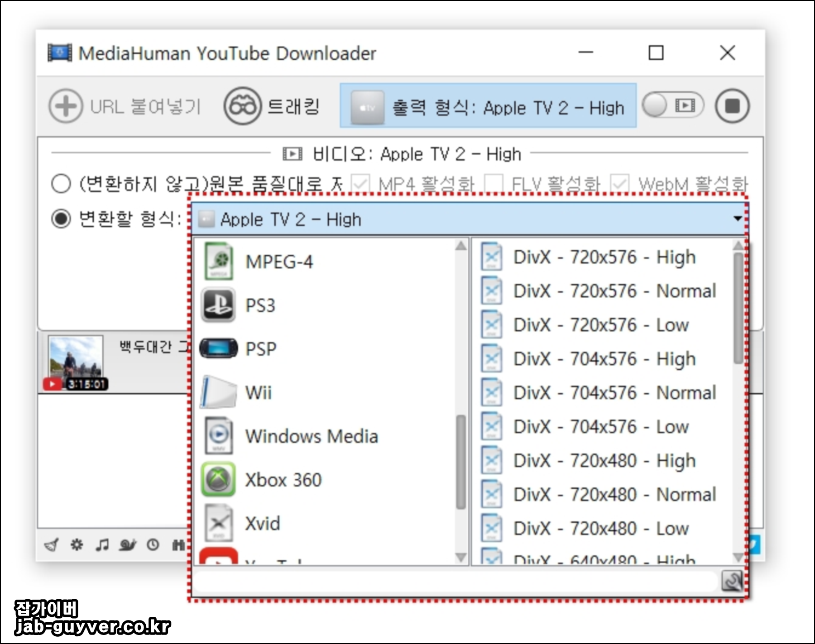Select DivX - 704x576 - Normal preset
815x644 pixels.
click(x=602, y=393)
